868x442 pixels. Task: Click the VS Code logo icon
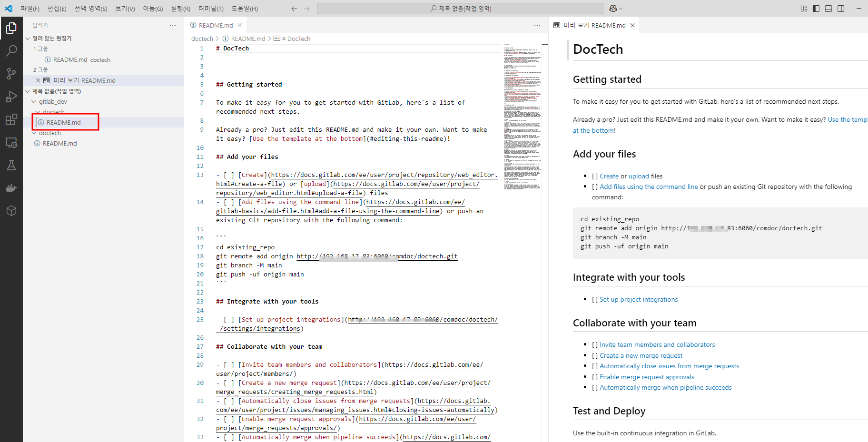pyautogui.click(x=9, y=8)
